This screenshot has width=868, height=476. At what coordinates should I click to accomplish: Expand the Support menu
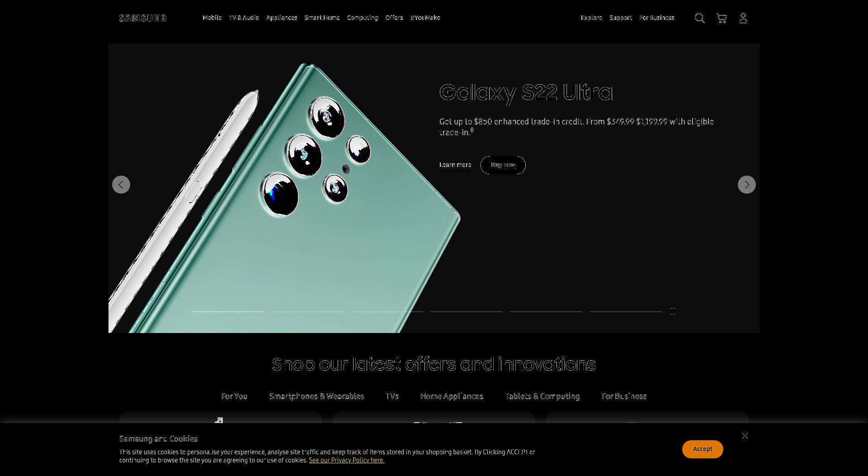[621, 18]
